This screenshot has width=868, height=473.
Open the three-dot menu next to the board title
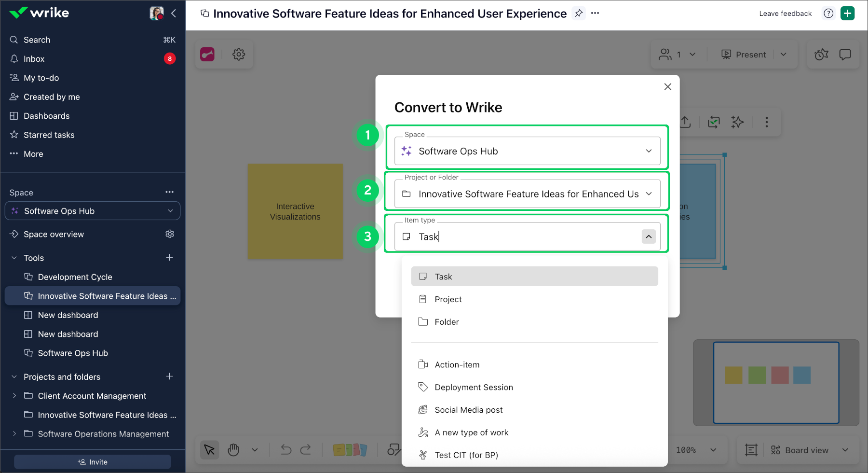tap(595, 13)
